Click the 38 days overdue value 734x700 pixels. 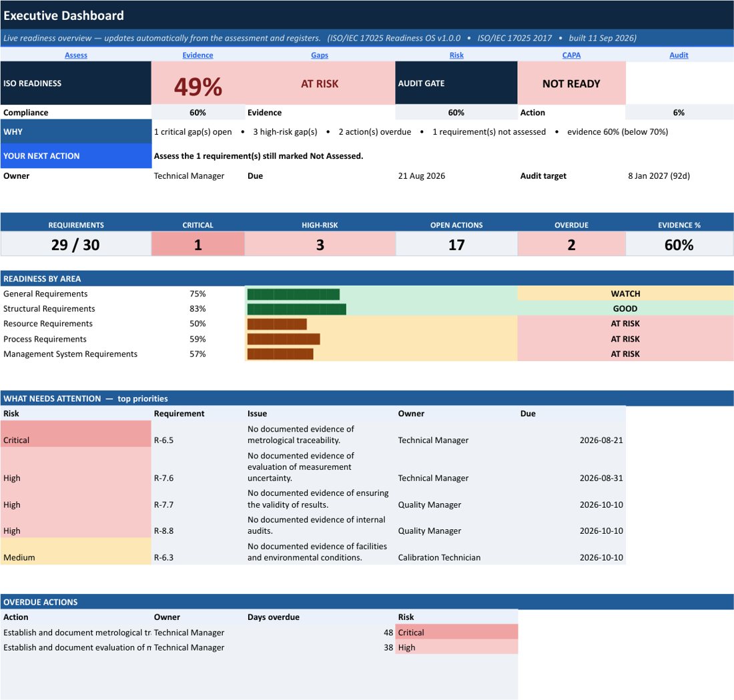pyautogui.click(x=388, y=647)
